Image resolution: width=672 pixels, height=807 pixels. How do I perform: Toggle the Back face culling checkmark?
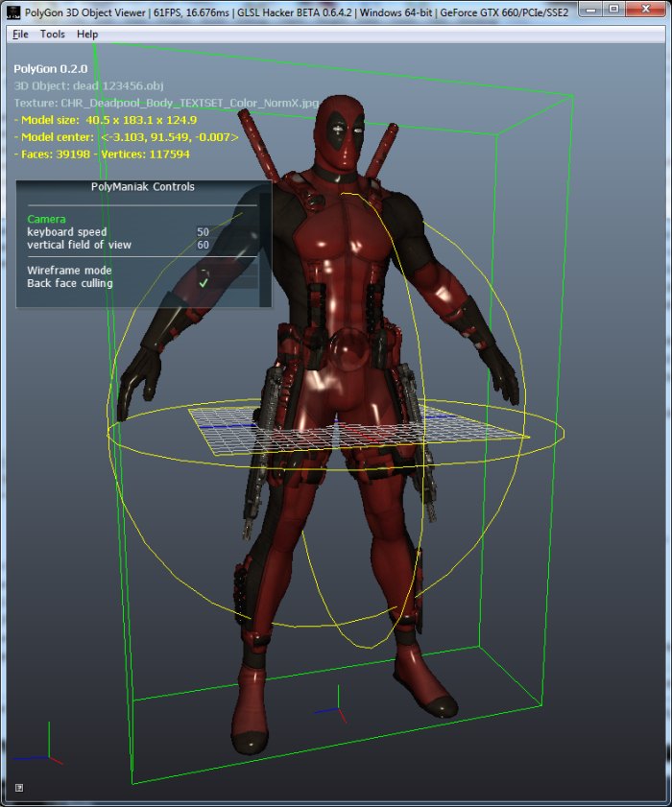(x=204, y=282)
